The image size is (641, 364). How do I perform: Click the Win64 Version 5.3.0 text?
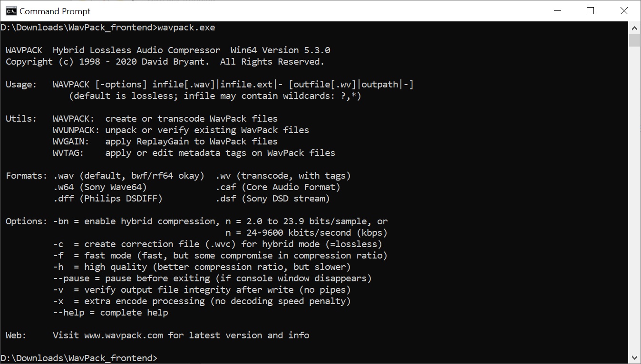280,50
